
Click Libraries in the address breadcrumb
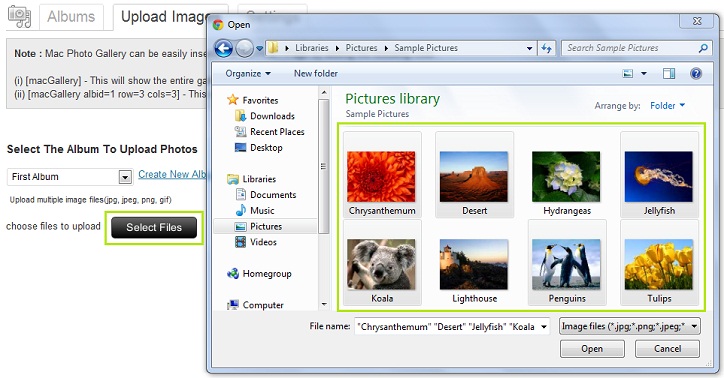click(312, 48)
